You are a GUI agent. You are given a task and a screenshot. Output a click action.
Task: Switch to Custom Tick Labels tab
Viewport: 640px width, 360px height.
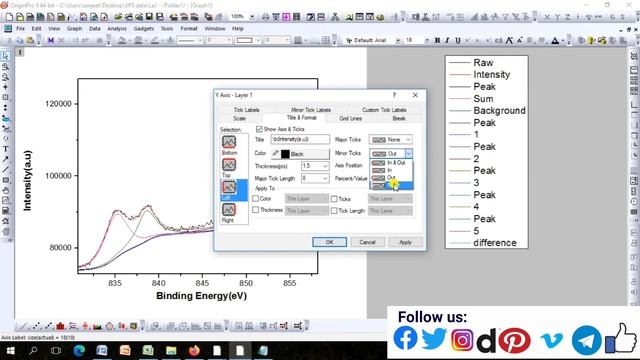pos(384,110)
